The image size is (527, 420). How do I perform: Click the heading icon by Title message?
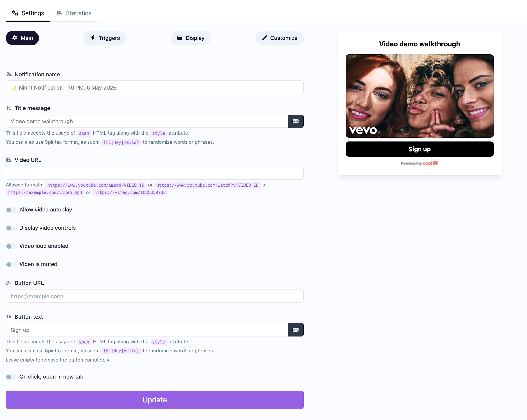pyautogui.click(x=9, y=108)
